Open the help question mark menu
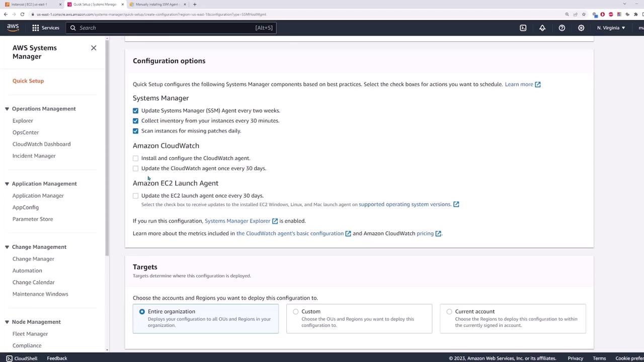This screenshot has width=644, height=362. [x=562, y=28]
